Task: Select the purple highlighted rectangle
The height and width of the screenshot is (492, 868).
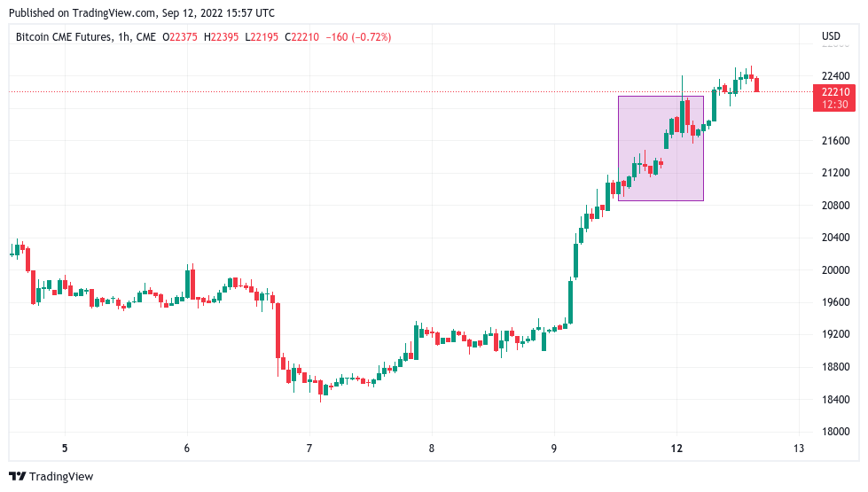Action: coord(661,148)
